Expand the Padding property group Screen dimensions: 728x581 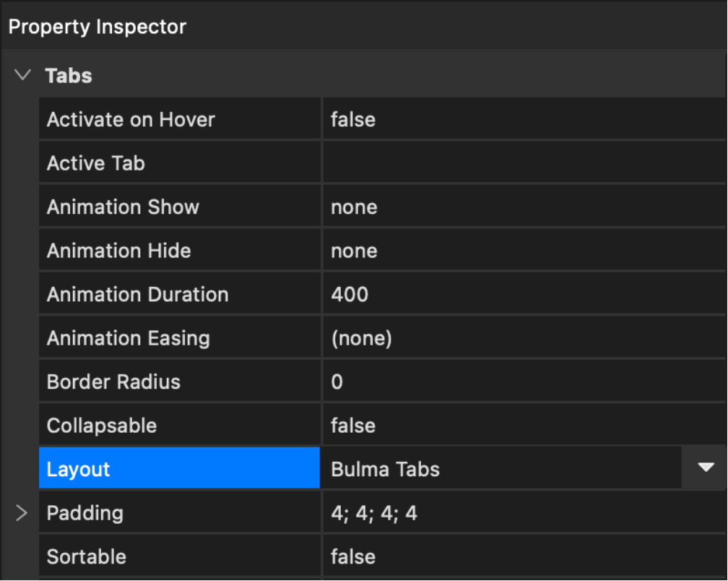tap(22, 513)
